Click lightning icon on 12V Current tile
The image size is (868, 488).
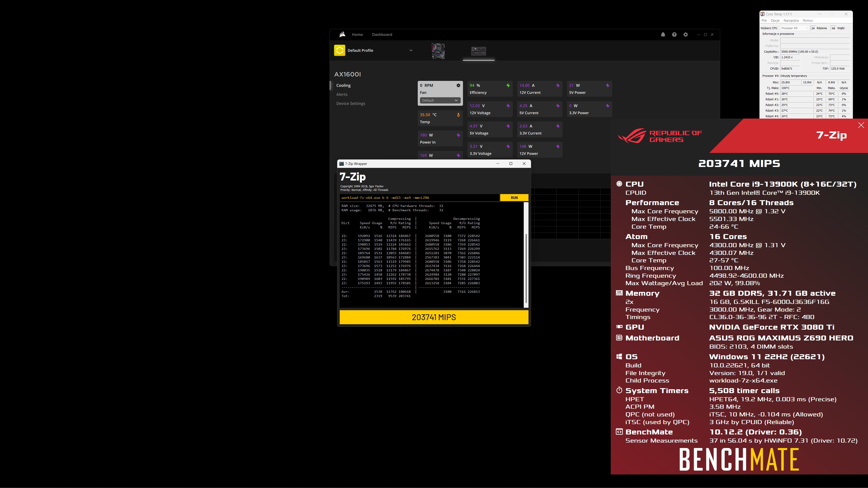click(x=558, y=85)
